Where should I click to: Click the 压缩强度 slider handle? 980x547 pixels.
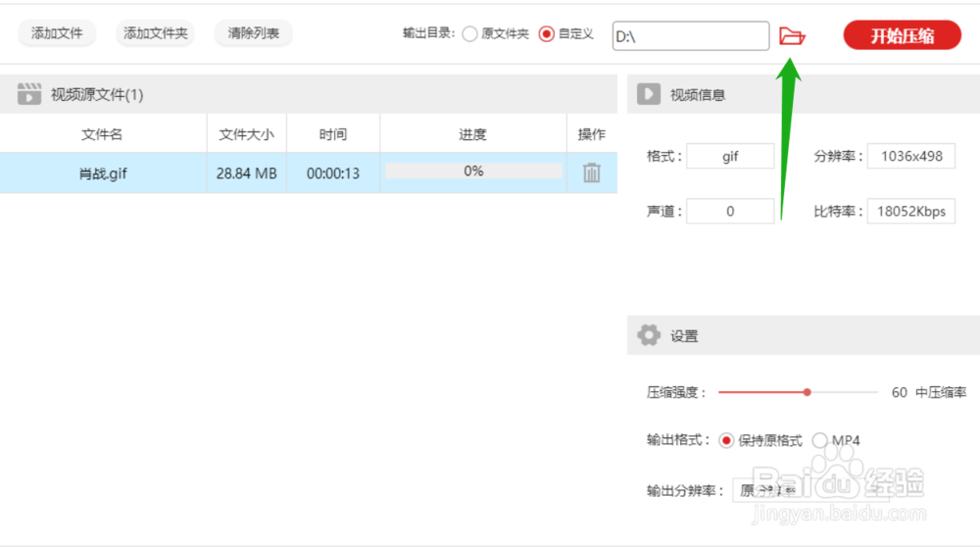[807, 392]
